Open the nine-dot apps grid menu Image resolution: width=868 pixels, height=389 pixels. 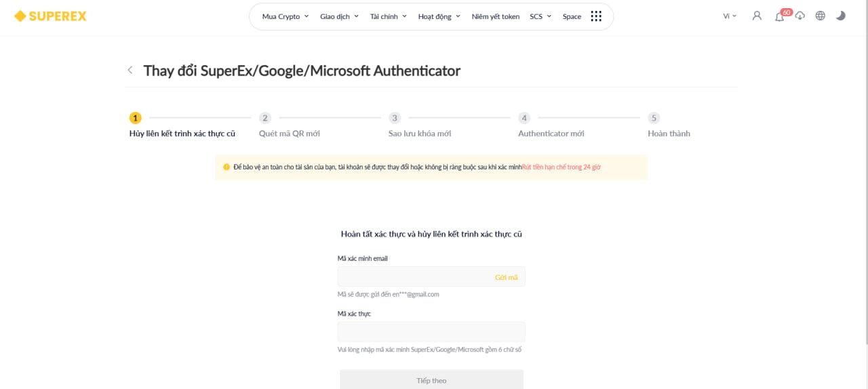coord(596,16)
